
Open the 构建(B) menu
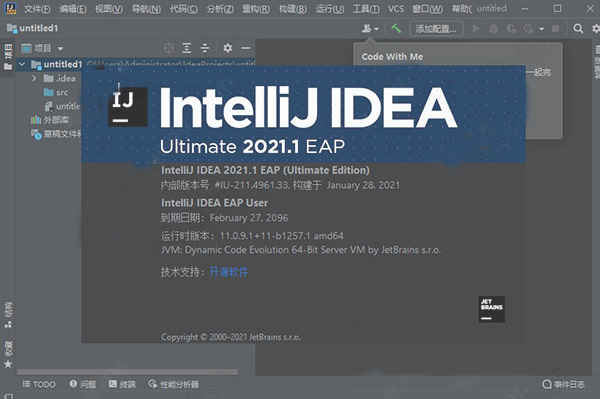tap(293, 8)
